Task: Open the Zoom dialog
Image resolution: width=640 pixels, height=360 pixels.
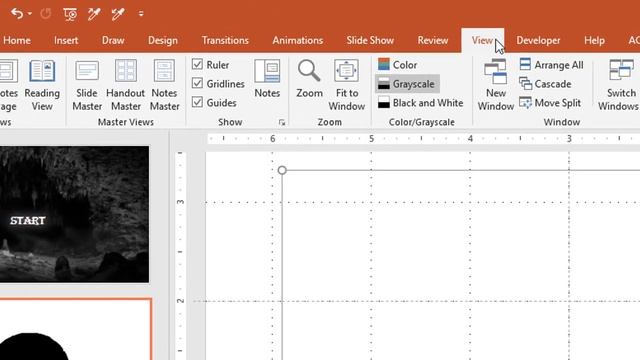Action: 309,79
